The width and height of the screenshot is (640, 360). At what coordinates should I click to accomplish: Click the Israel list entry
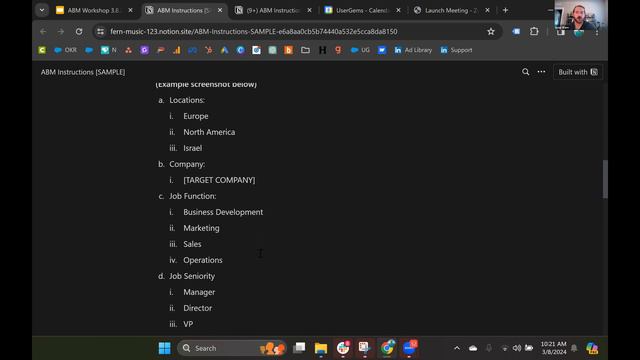[x=192, y=148]
